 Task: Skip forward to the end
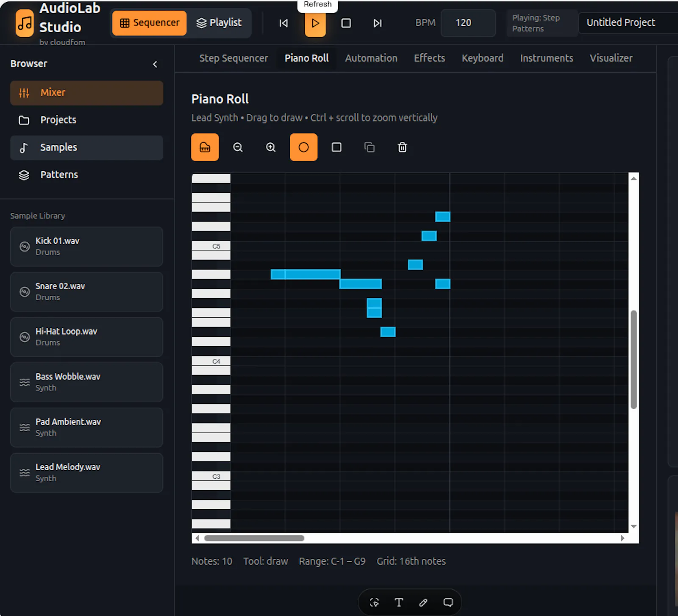coord(377,23)
